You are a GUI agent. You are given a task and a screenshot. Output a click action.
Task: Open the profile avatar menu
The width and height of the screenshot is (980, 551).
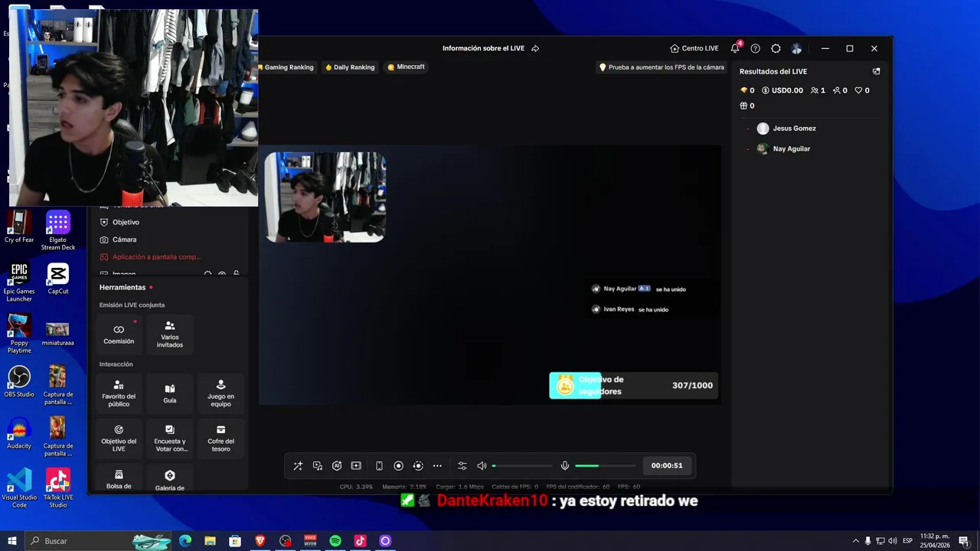796,48
